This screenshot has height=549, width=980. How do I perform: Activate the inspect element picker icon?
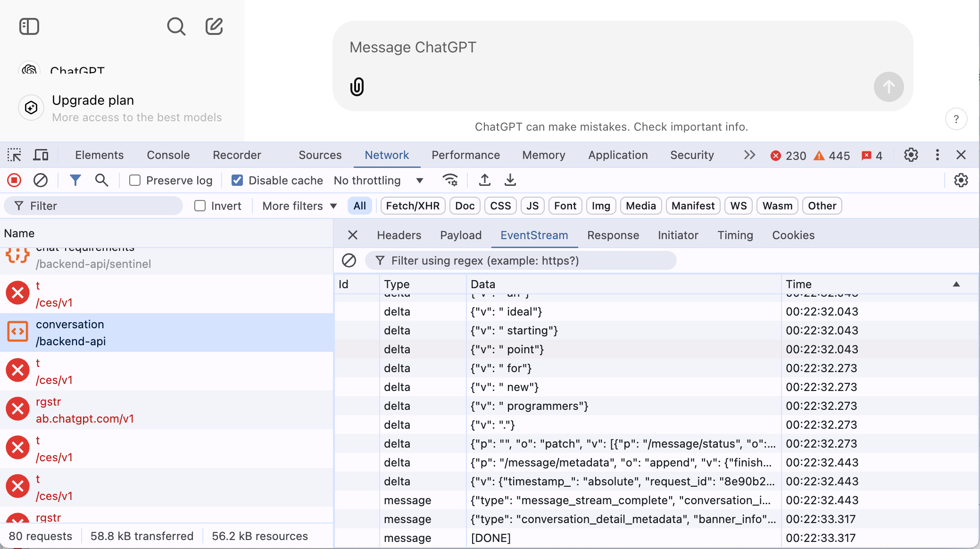pyautogui.click(x=14, y=155)
